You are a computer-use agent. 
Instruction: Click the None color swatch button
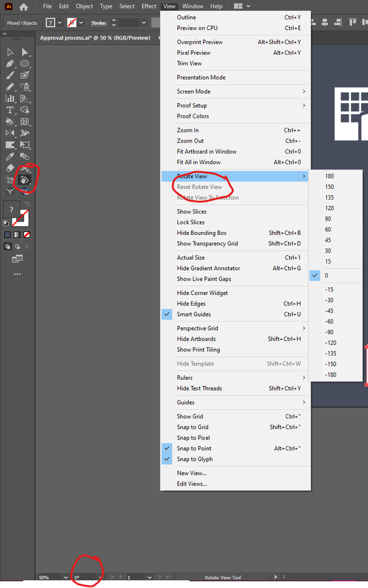point(26,235)
